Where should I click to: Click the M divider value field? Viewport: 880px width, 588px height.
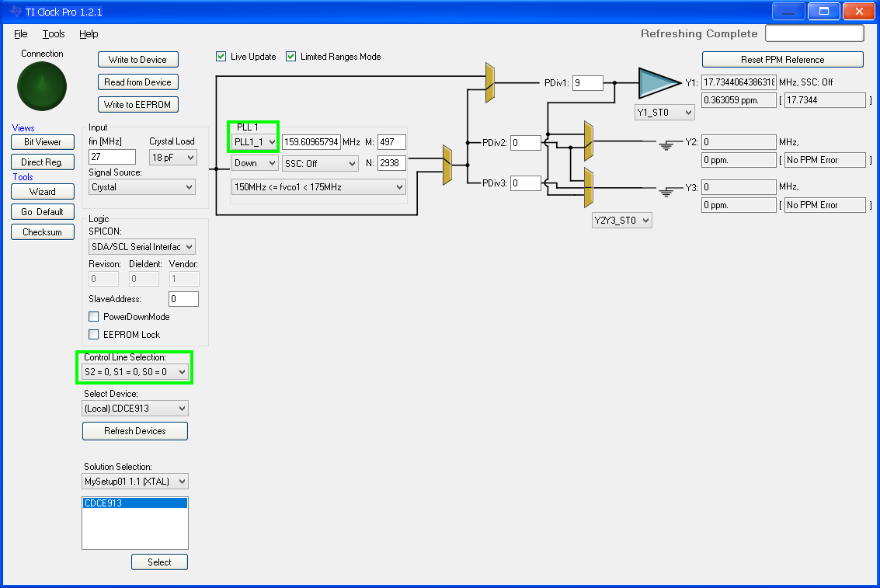point(391,142)
